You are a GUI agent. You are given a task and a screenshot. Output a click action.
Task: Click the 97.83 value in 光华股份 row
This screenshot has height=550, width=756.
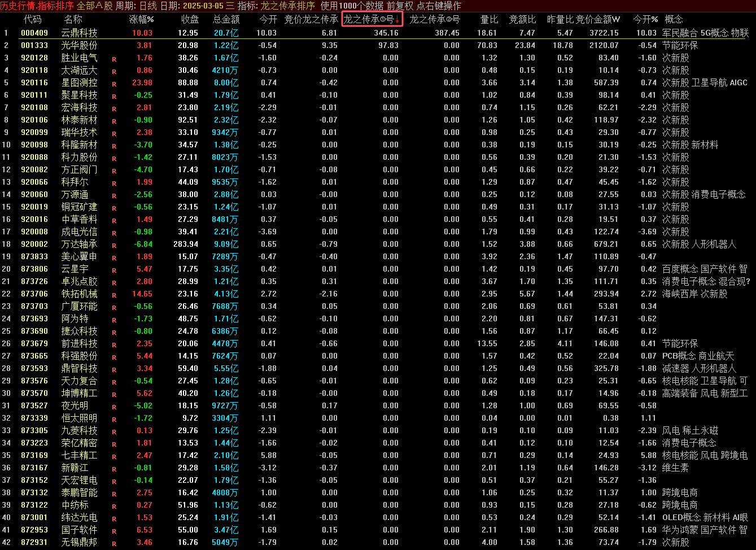tap(388, 45)
